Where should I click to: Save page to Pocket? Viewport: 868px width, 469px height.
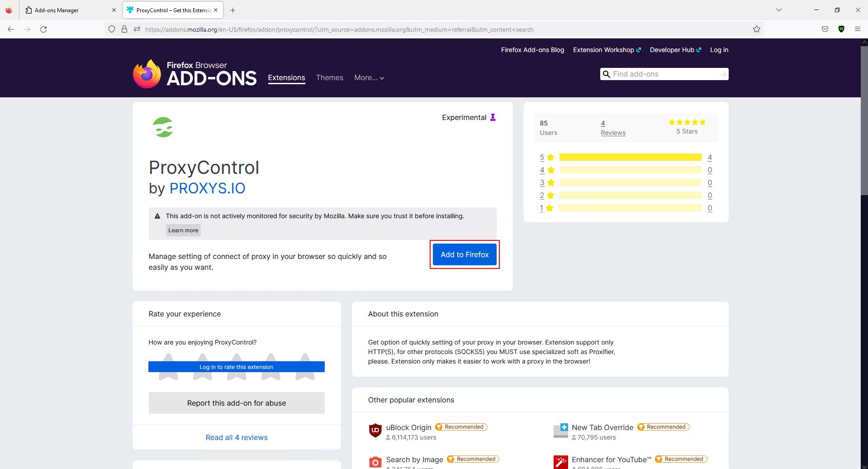pyautogui.click(x=825, y=29)
